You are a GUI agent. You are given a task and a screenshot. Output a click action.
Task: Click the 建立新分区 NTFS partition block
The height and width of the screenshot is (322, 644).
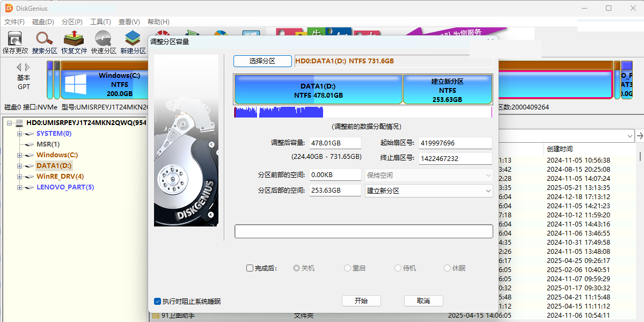tap(447, 90)
